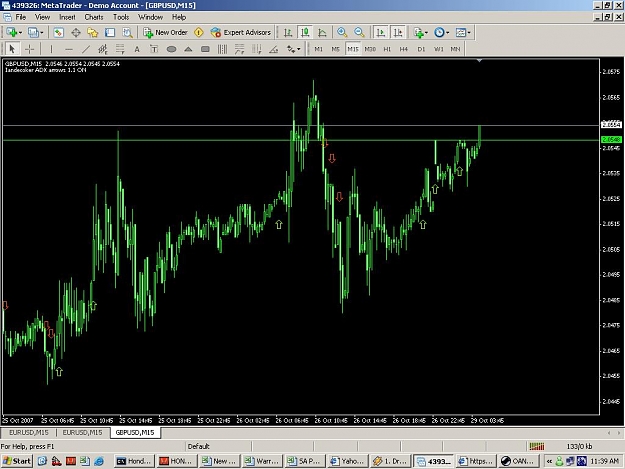Switch to the first EURUSD,M15 chart tab
Viewport: 625px width, 469px height.
tap(29, 433)
